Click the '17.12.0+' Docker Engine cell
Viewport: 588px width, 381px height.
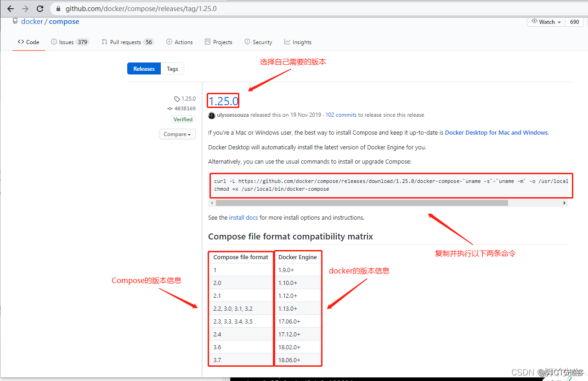pyautogui.click(x=298, y=335)
